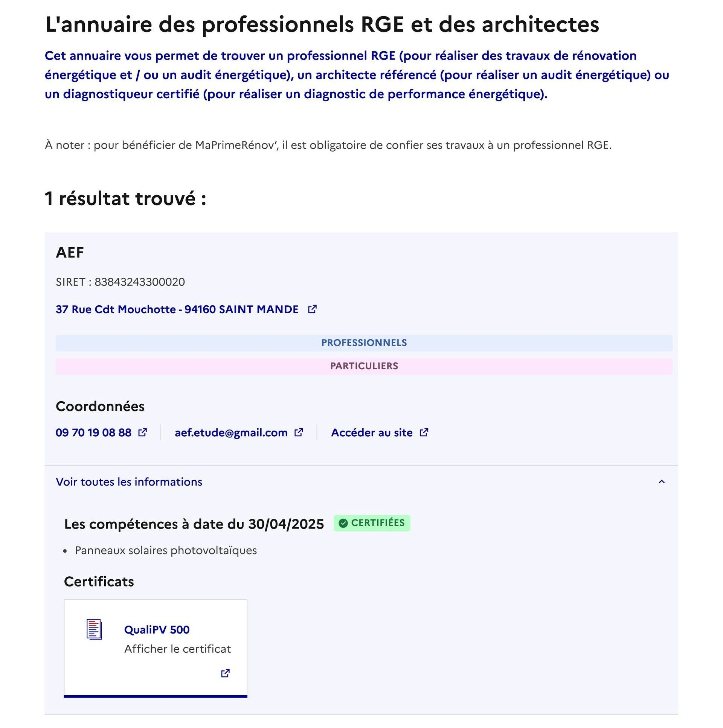This screenshot has height=728, width=723.
Task: Click the document icon in the QualiPV card
Action: click(94, 629)
